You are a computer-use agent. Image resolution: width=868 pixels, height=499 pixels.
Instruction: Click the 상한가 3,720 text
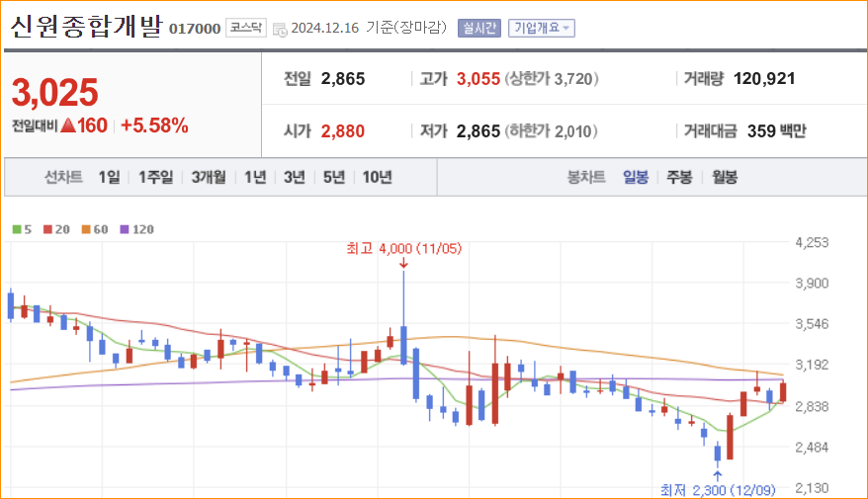click(552, 79)
